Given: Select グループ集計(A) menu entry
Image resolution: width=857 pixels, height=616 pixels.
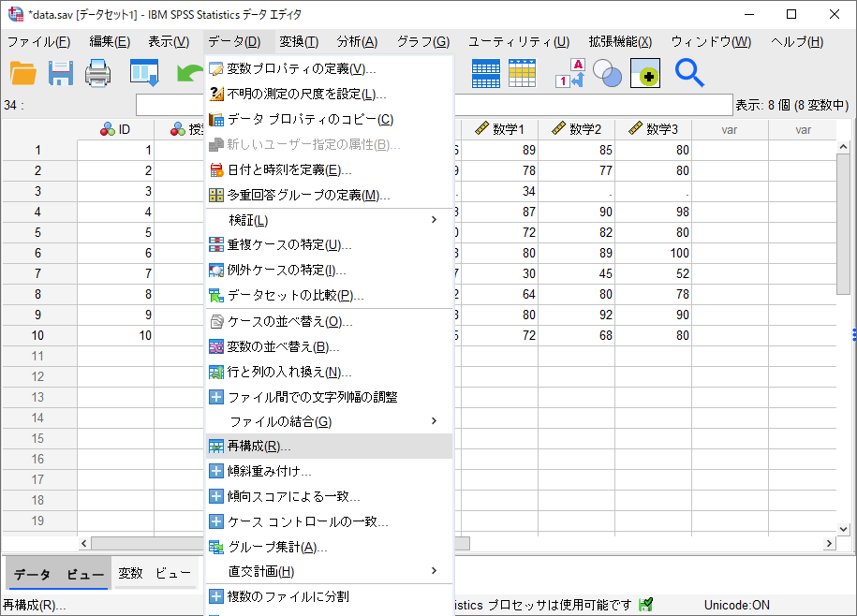Looking at the screenshot, I should (329, 547).
